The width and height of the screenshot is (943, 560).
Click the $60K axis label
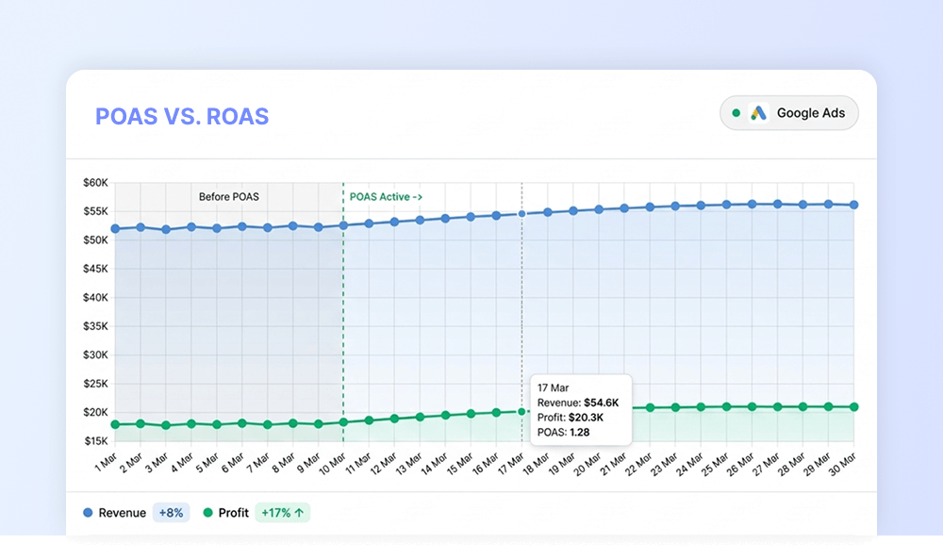pyautogui.click(x=95, y=182)
